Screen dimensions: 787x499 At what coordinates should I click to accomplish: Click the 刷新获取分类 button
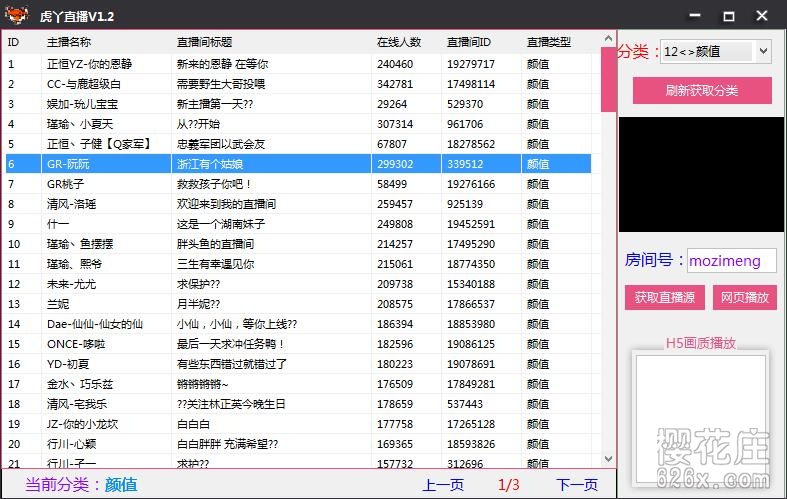(702, 90)
